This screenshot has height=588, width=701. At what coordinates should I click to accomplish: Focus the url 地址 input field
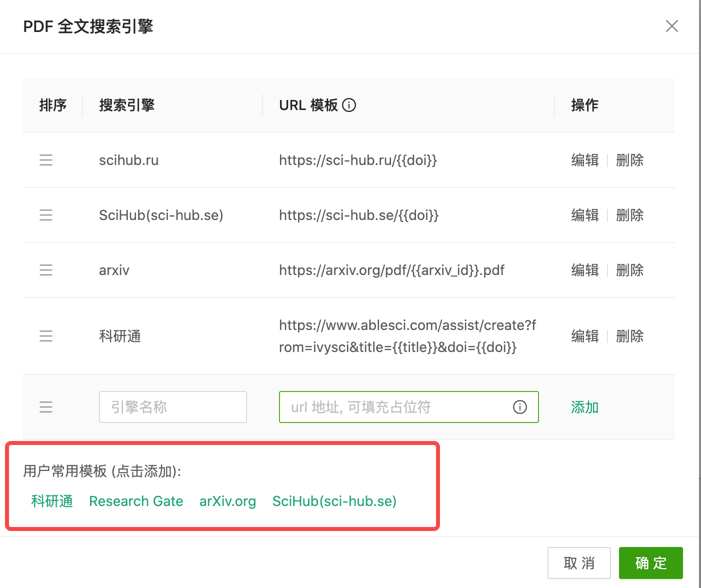point(409,407)
